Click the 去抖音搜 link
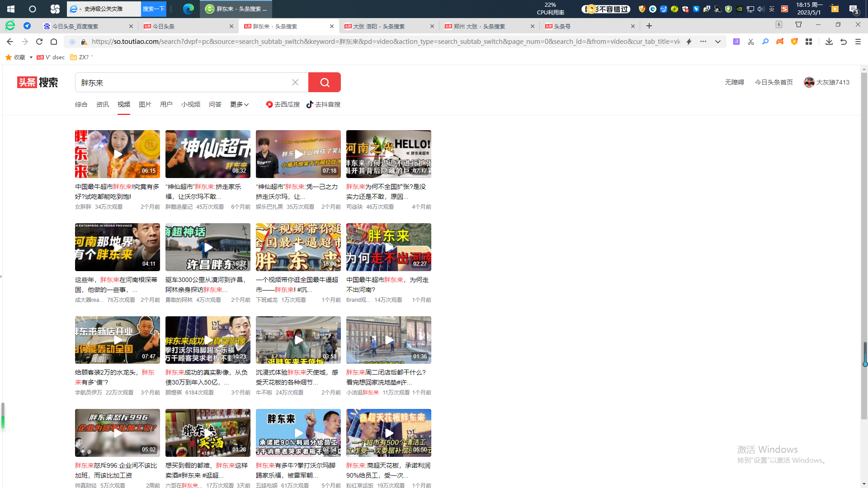 [324, 104]
